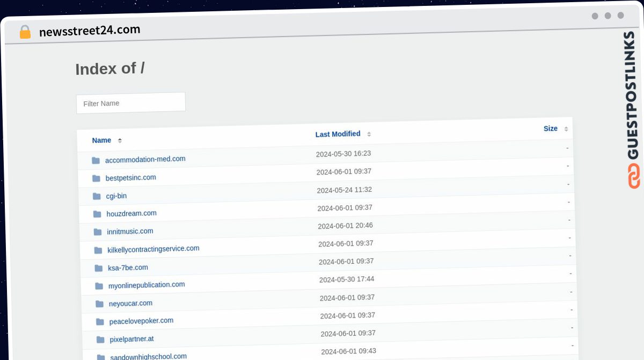Viewport: 644px width, 360px height.
Task: Open the innitmusic.com folder link
Action: pyautogui.click(x=130, y=231)
